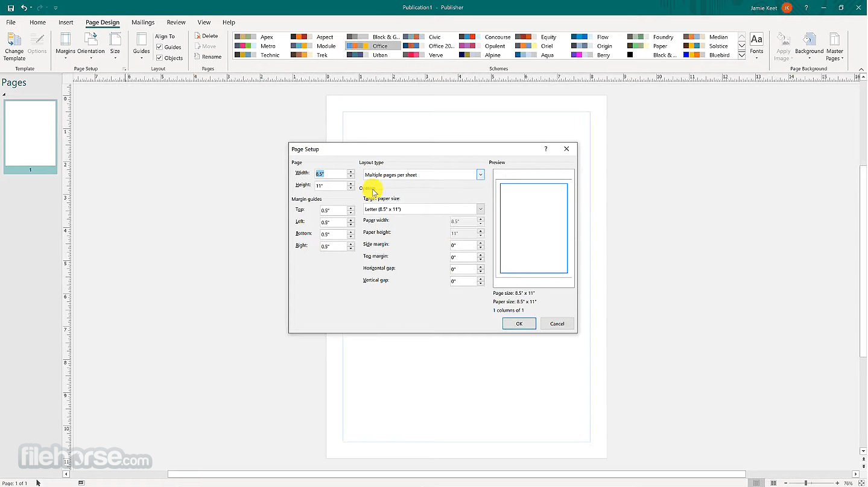Switch to single page view icon
This screenshot has width=868, height=487.
point(756,483)
